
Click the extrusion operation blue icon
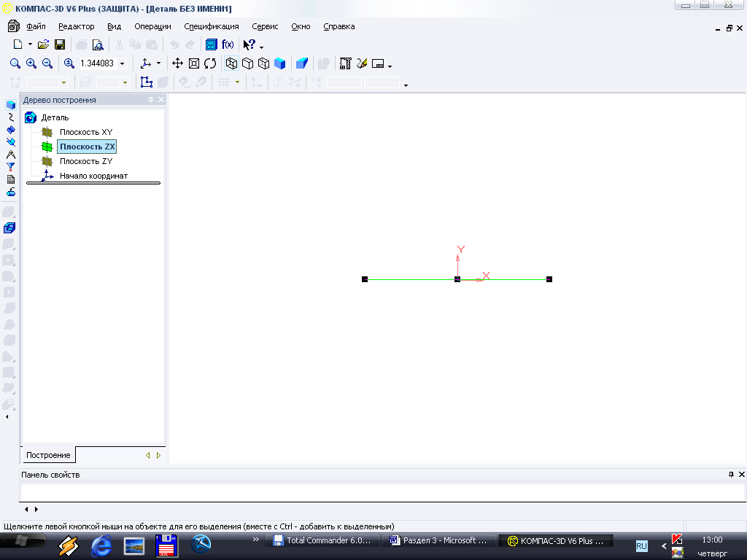click(9, 227)
